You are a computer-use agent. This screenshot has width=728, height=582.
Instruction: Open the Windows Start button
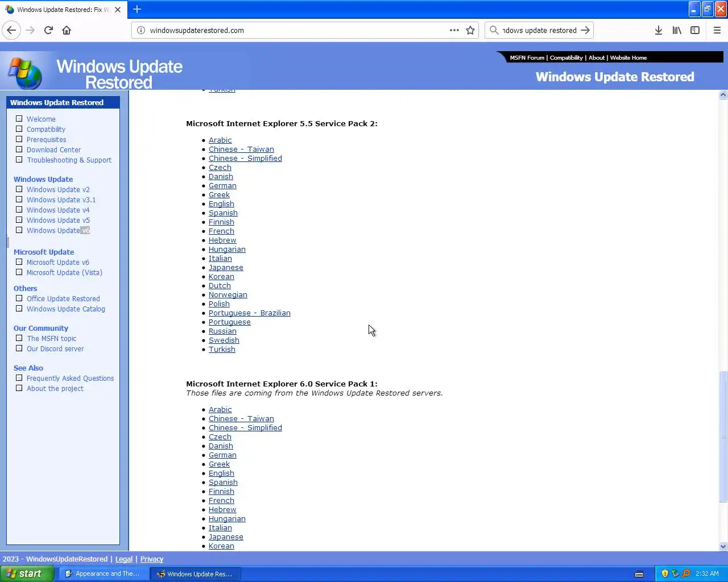27,573
